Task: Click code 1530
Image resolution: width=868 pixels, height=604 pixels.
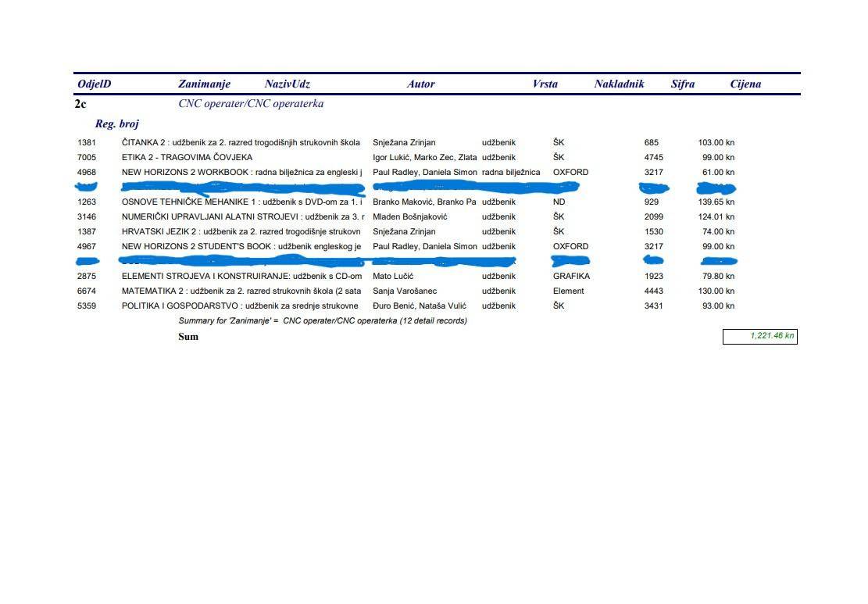Action: [x=654, y=232]
